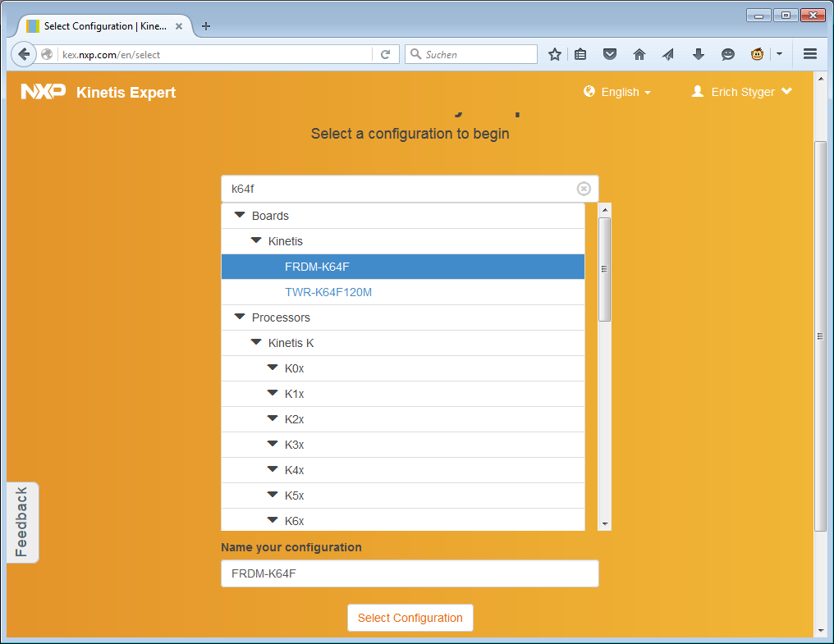Open the Erich Styger user menu
The height and width of the screenshot is (644, 834).
tap(742, 92)
